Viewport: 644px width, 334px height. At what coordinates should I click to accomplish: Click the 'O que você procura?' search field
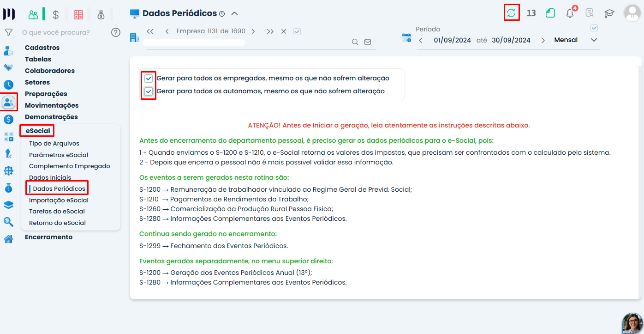point(56,32)
